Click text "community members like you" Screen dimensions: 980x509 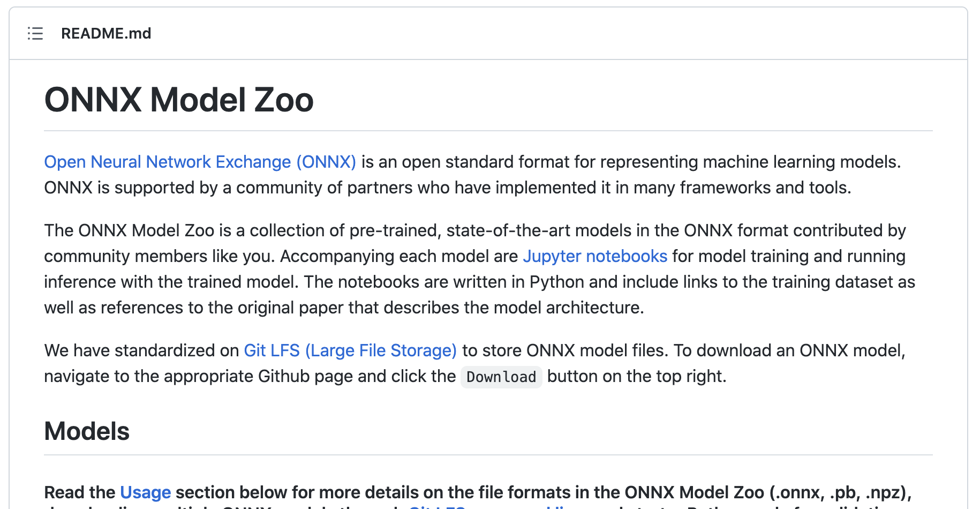pos(160,256)
